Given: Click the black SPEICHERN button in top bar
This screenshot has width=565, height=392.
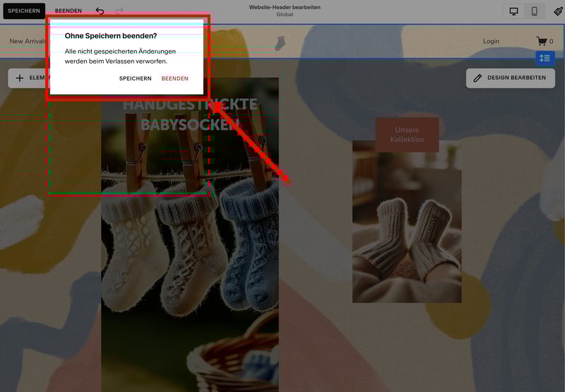Looking at the screenshot, I should [24, 11].
